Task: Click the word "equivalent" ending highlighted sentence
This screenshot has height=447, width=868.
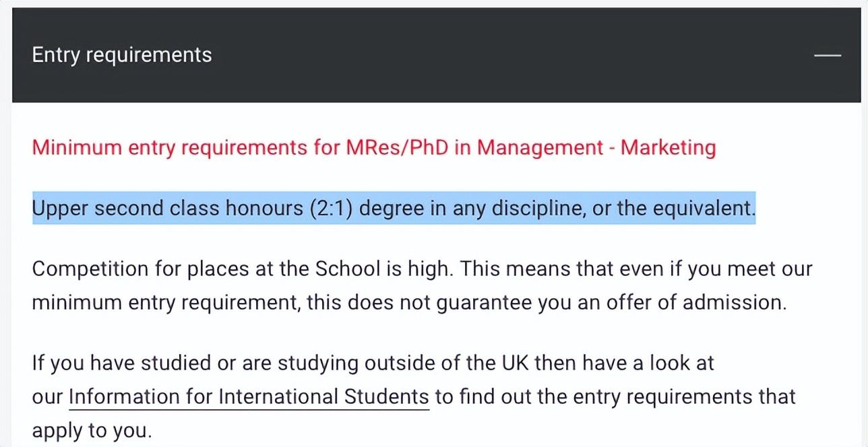Action: 708,208
